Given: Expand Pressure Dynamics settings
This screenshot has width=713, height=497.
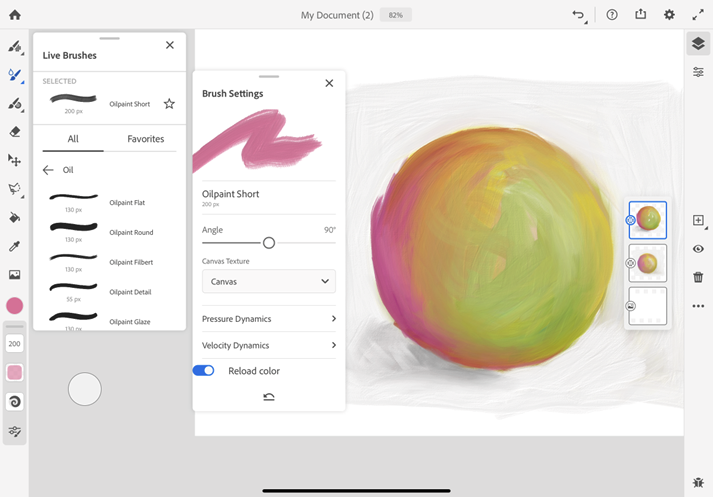Looking at the screenshot, I should pos(269,319).
